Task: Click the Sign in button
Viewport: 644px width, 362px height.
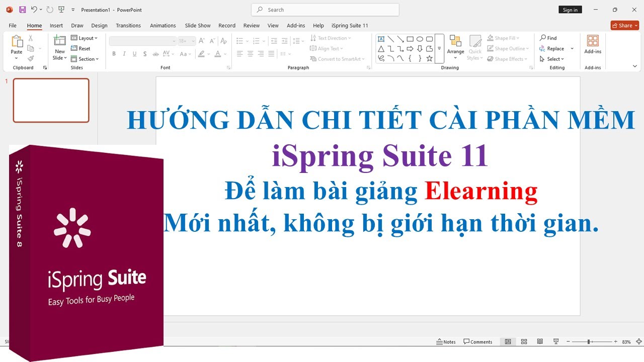Action: click(x=570, y=10)
